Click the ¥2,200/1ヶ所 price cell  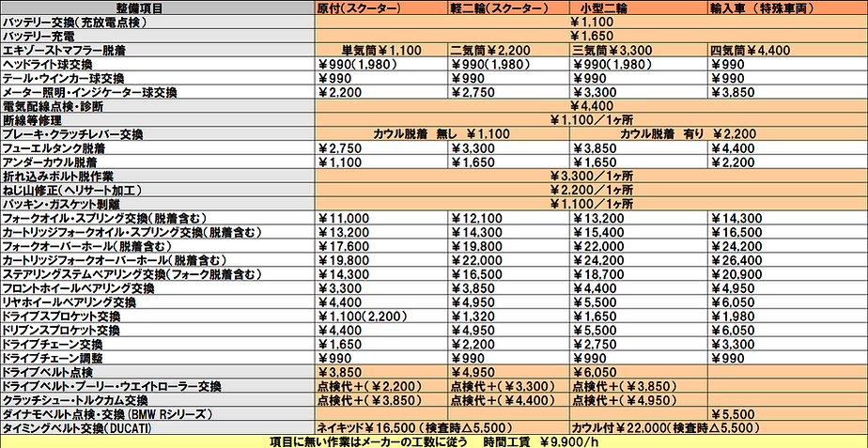pyautogui.click(x=591, y=190)
